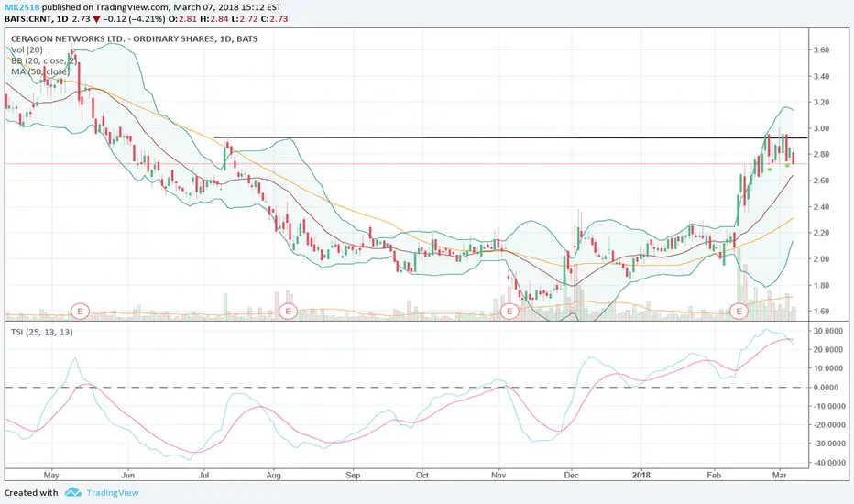Click the 3.00 price axis label
The image size is (854, 504).
(x=821, y=128)
